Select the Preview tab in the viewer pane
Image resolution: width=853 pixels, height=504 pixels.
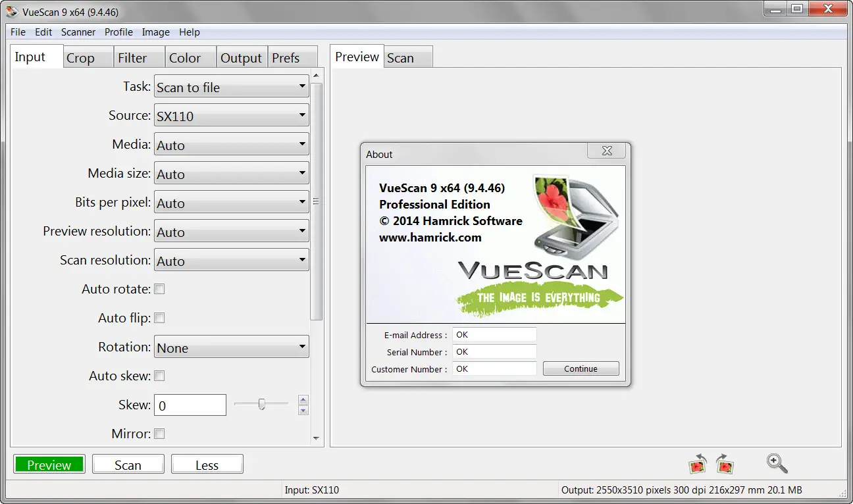click(357, 57)
